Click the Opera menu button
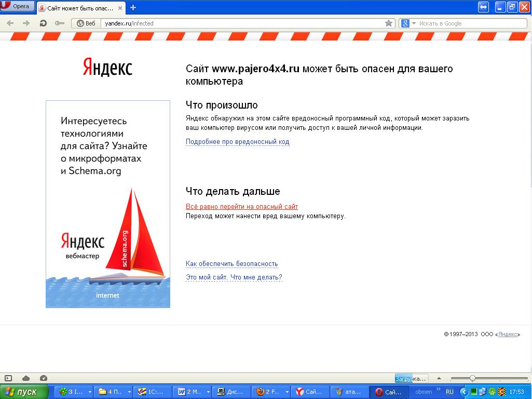Viewport: 532px width, 399px height. (x=18, y=7)
